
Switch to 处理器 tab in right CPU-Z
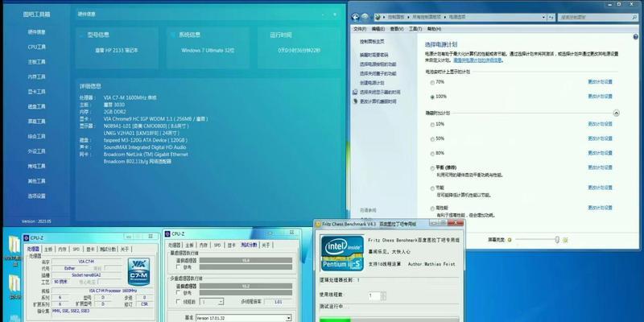point(175,245)
